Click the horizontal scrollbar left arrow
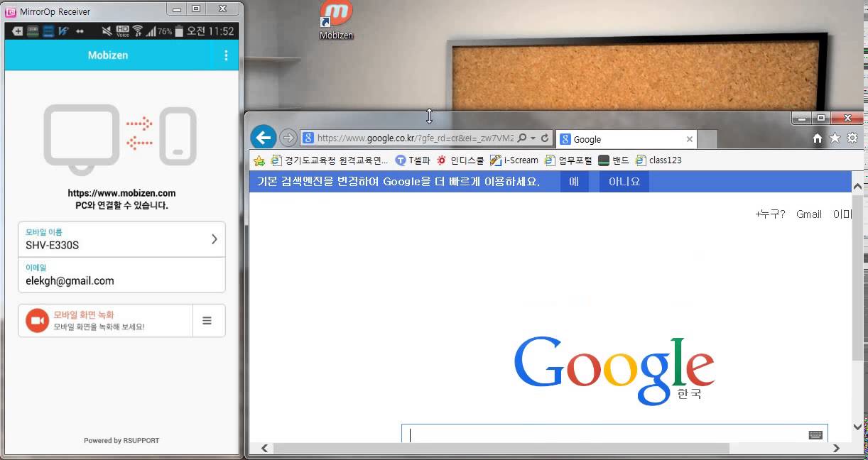The width and height of the screenshot is (868, 460). coord(264,448)
